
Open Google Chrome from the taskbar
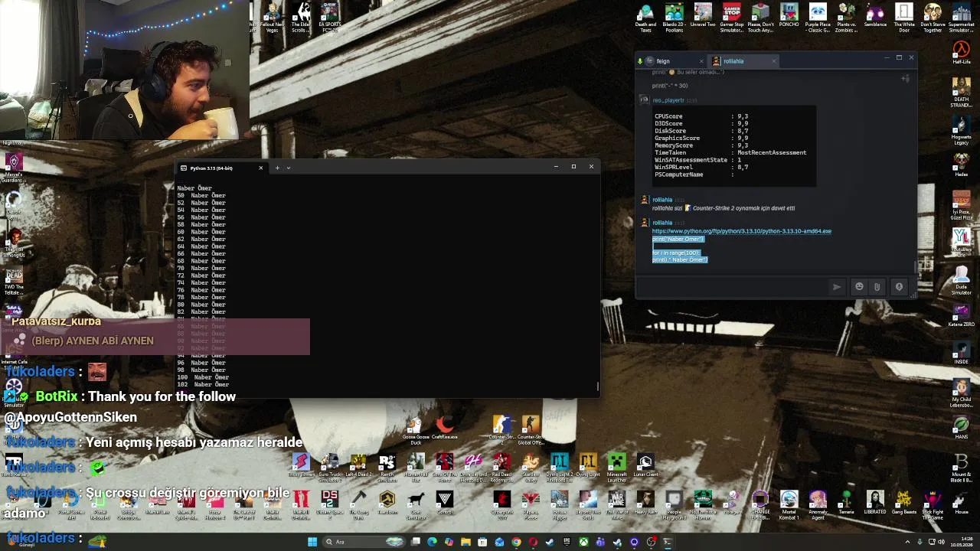[x=516, y=542]
